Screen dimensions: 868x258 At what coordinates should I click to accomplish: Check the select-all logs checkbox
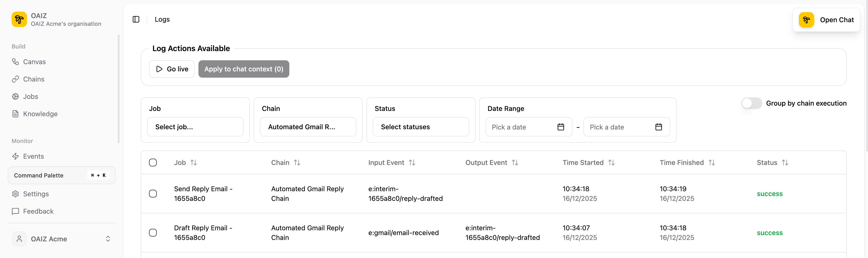[x=153, y=162]
